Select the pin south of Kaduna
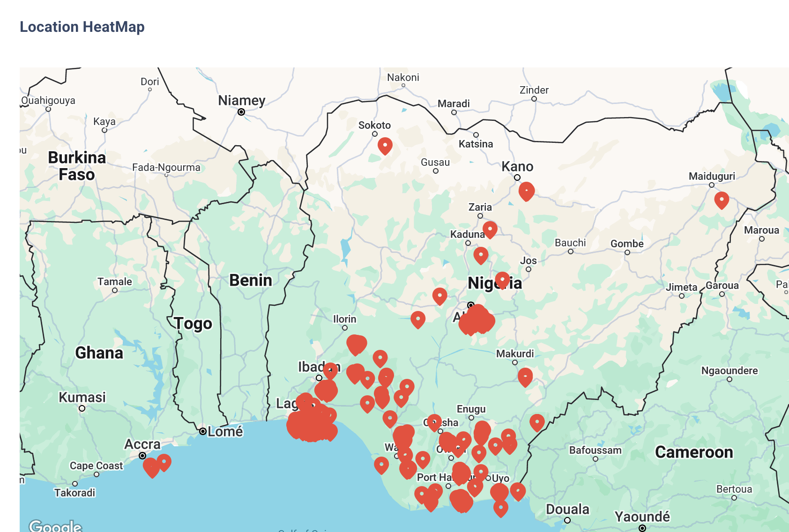Screen dimensions: 789x532 pos(481,255)
